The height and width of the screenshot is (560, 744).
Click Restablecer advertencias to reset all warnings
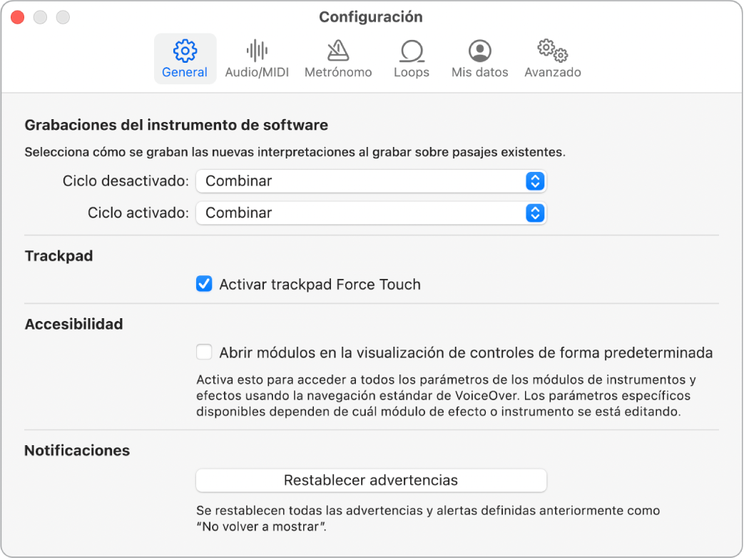click(x=371, y=480)
